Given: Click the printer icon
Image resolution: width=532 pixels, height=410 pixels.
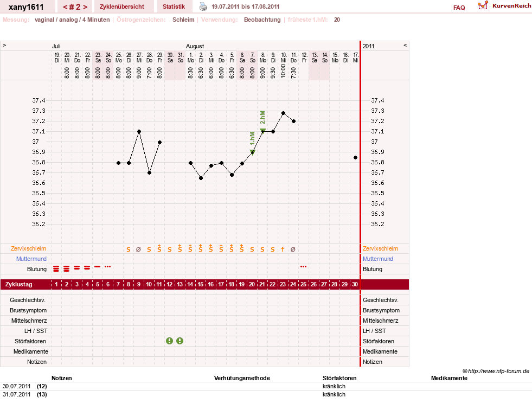Looking at the screenshot, I should pyautogui.click(x=203, y=7).
